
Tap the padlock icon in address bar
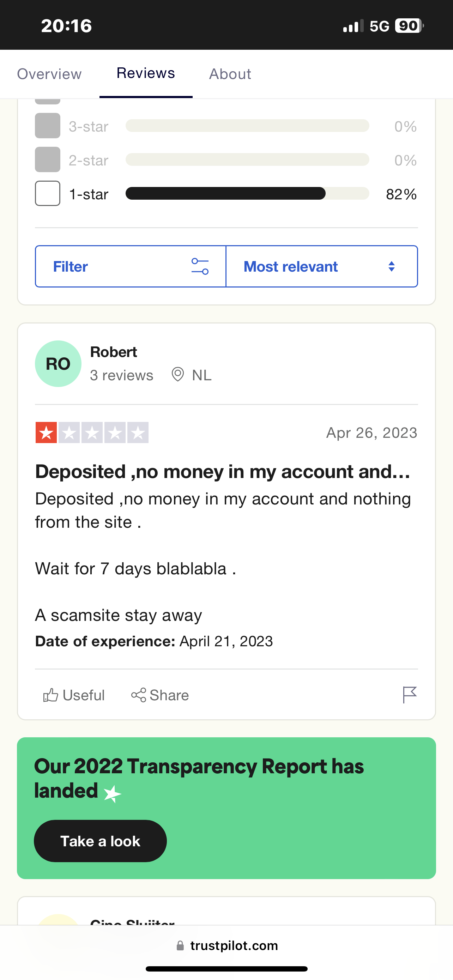[x=180, y=946]
